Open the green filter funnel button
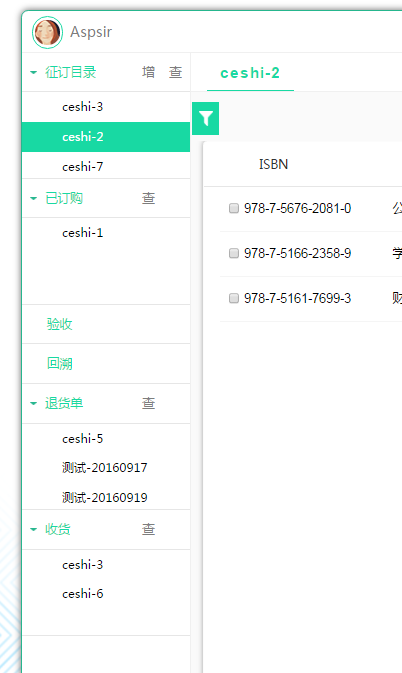This screenshot has width=402, height=673. [206, 118]
